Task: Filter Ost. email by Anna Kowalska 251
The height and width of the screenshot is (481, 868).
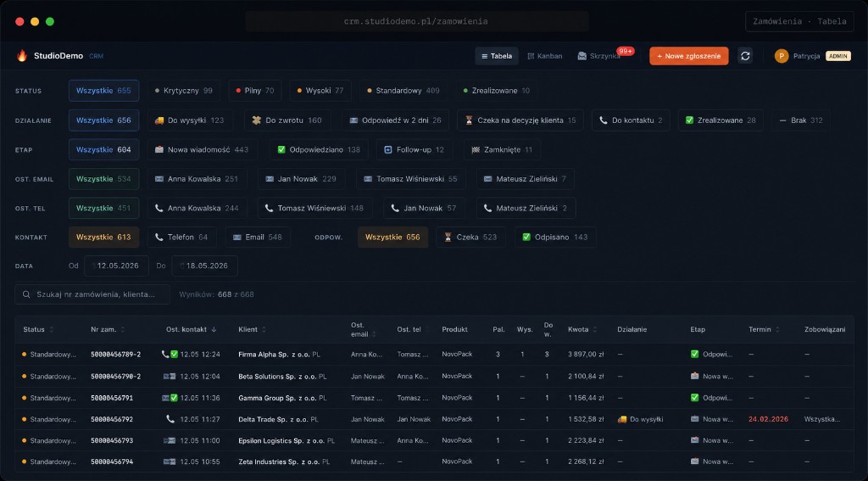Action: [197, 179]
